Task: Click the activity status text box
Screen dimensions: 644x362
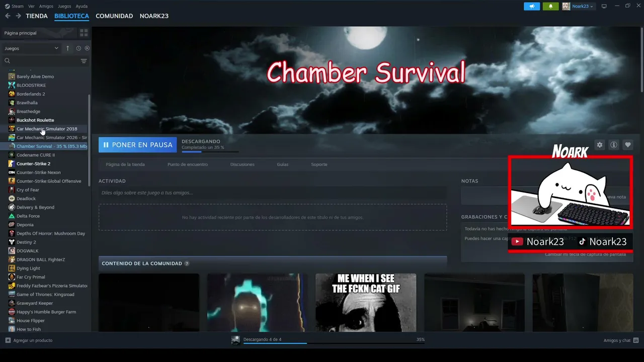Action: point(273,193)
